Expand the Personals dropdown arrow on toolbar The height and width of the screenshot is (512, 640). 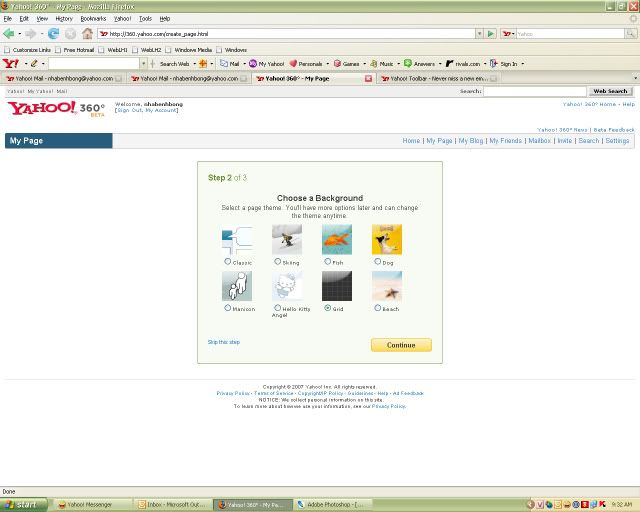click(x=327, y=64)
